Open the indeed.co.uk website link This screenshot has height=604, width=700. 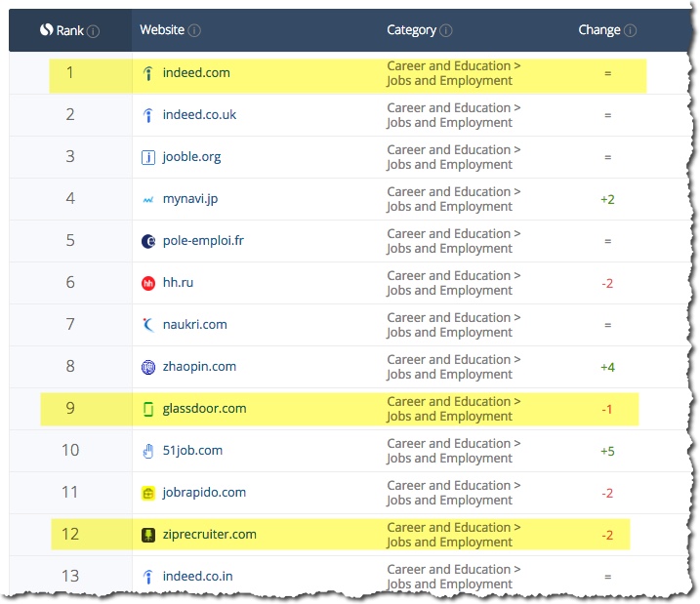[199, 115]
